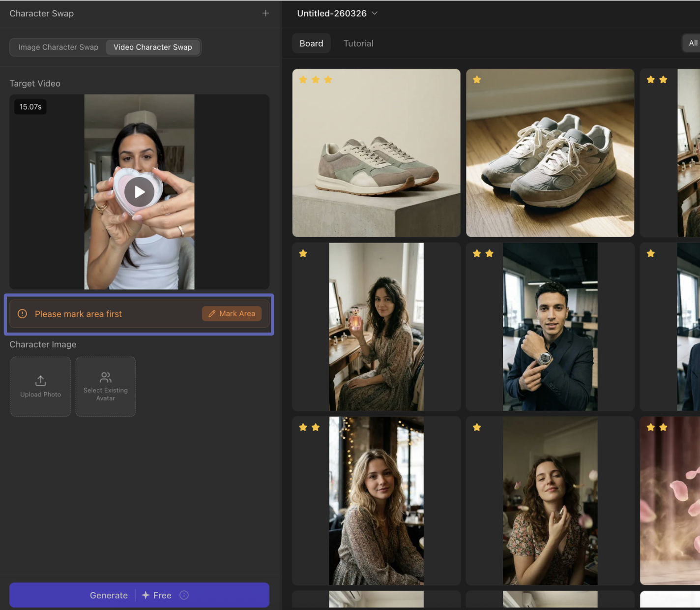Screen dimensions: 700x610
Task: Open the man with wristwatch thumbnail
Action: (550, 327)
